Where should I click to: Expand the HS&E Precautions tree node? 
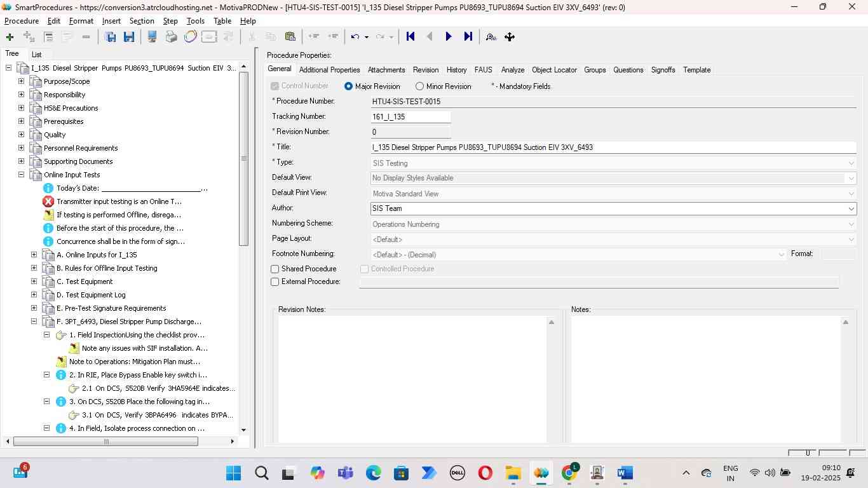[21, 108]
